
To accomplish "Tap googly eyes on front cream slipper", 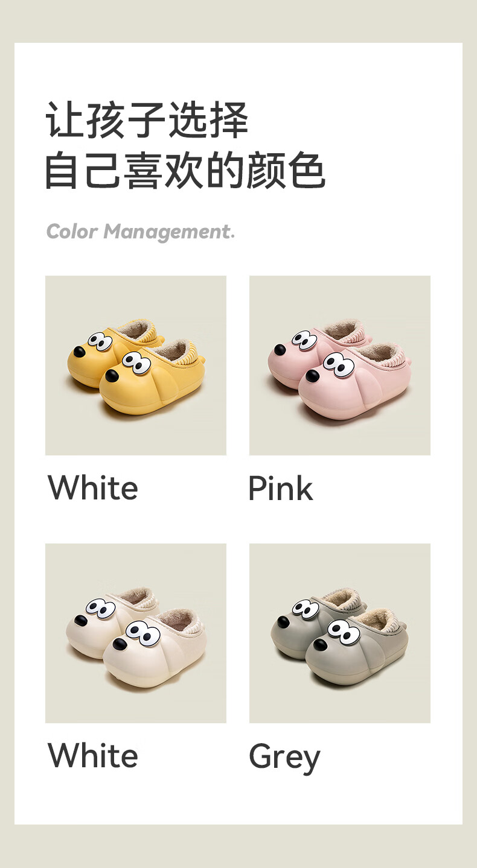I will 143,633.
